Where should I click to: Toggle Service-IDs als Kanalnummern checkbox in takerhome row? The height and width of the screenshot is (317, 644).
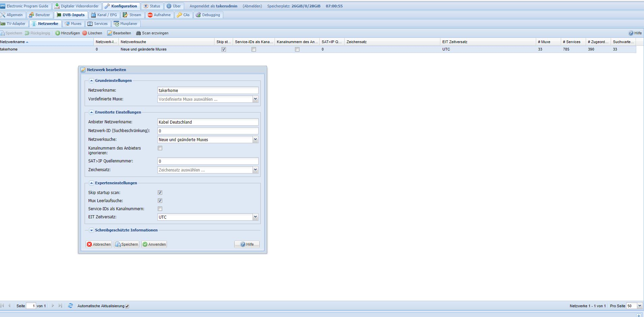[x=254, y=49]
